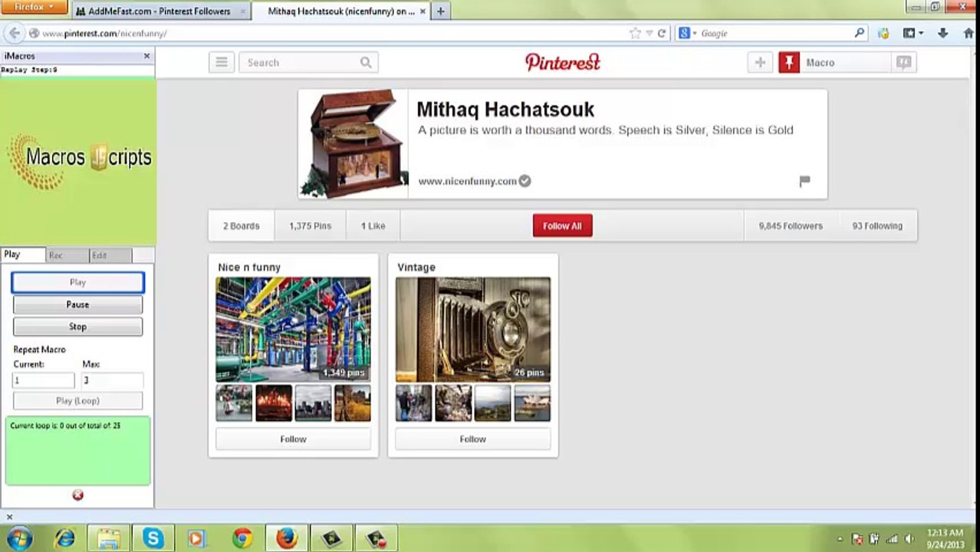Click the Pinterest search magnifier icon
The image size is (980, 552).
(x=366, y=63)
